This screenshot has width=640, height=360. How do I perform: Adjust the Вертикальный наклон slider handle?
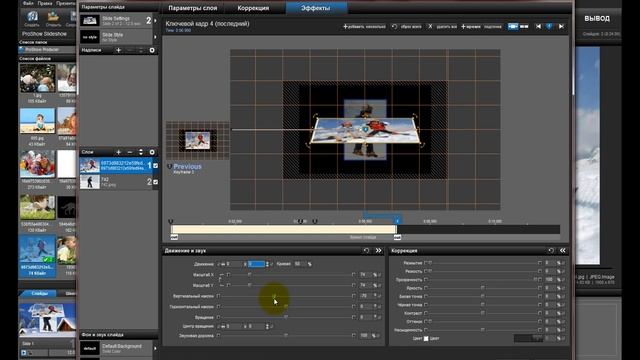tap(274, 296)
